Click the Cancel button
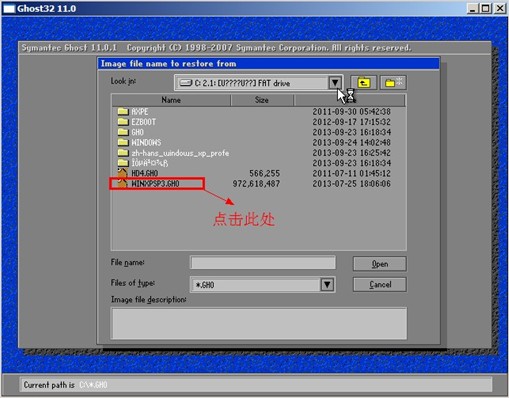Image resolution: width=509 pixels, height=398 pixels. point(380,284)
